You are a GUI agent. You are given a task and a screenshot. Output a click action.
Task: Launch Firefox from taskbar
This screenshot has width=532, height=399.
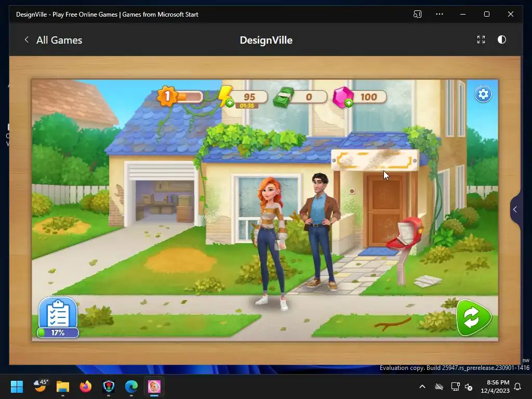86,387
